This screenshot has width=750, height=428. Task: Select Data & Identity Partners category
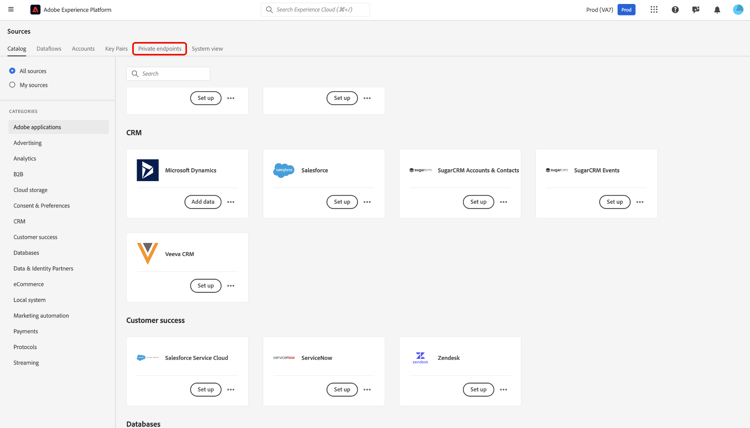[43, 268]
